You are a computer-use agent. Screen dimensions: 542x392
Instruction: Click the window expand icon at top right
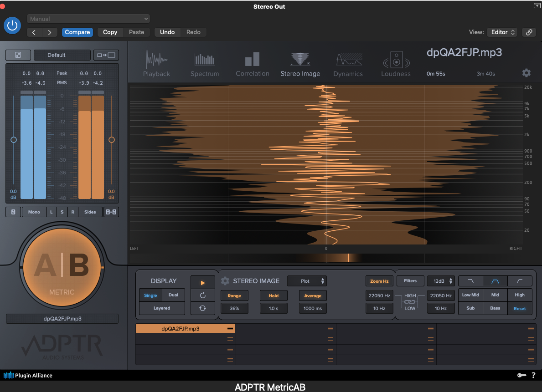(537, 5)
